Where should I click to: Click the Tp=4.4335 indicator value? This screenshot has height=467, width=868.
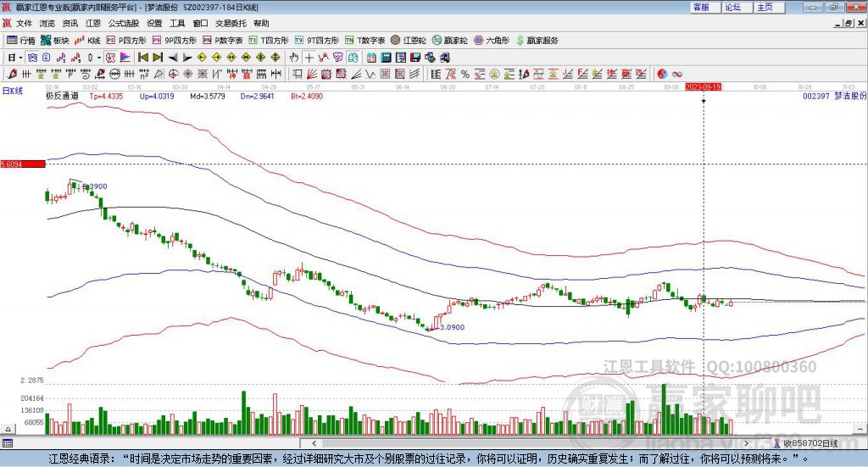pyautogui.click(x=106, y=96)
